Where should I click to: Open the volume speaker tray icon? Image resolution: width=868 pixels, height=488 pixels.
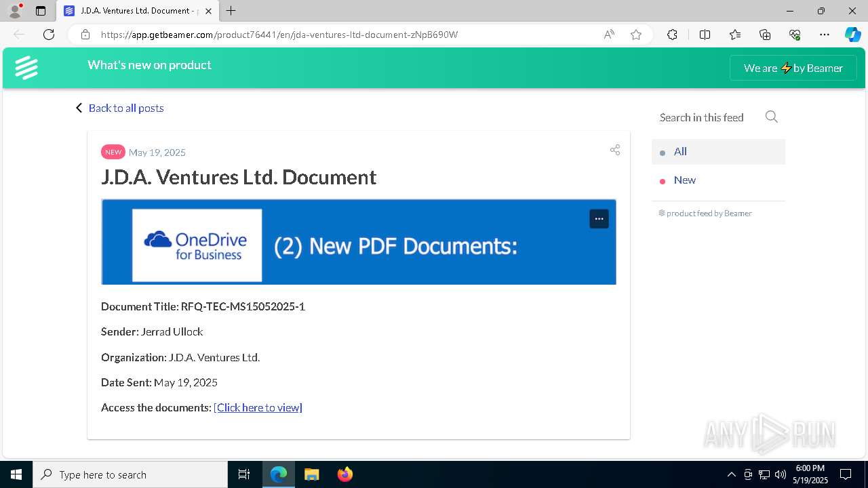coord(781,474)
